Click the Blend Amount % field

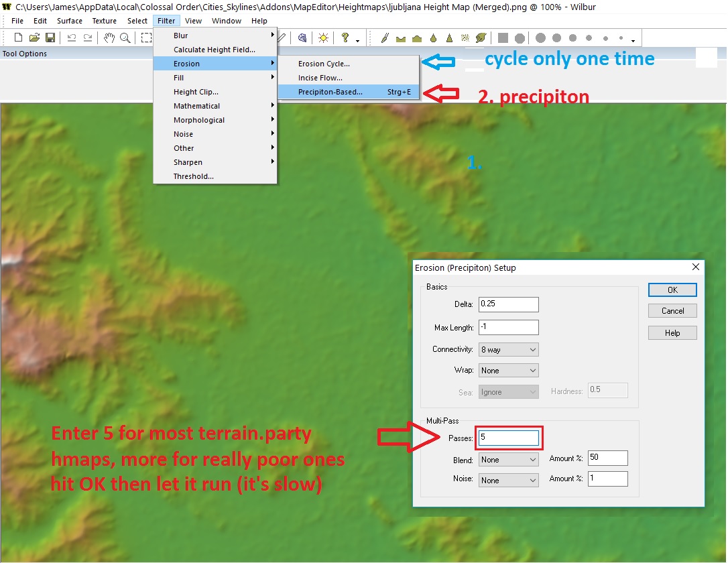(x=608, y=458)
